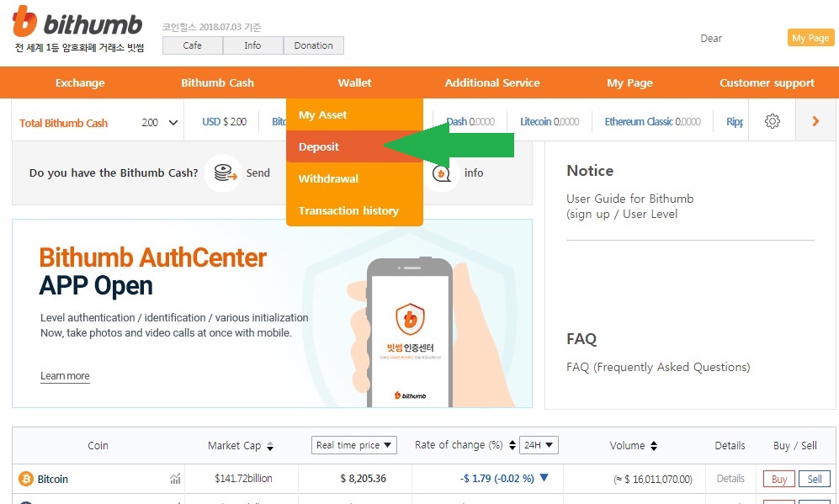Click the Donation button
Viewport: 839px width, 504px height.
point(314,45)
